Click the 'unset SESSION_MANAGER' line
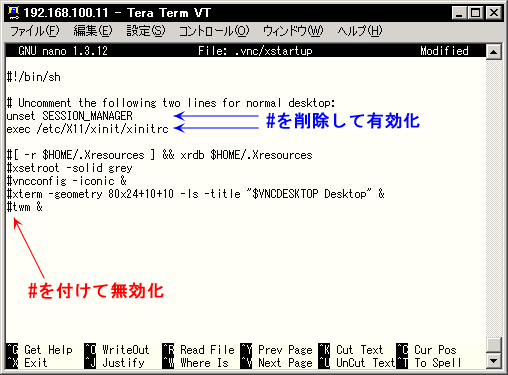The height and width of the screenshot is (375, 508). 69,116
